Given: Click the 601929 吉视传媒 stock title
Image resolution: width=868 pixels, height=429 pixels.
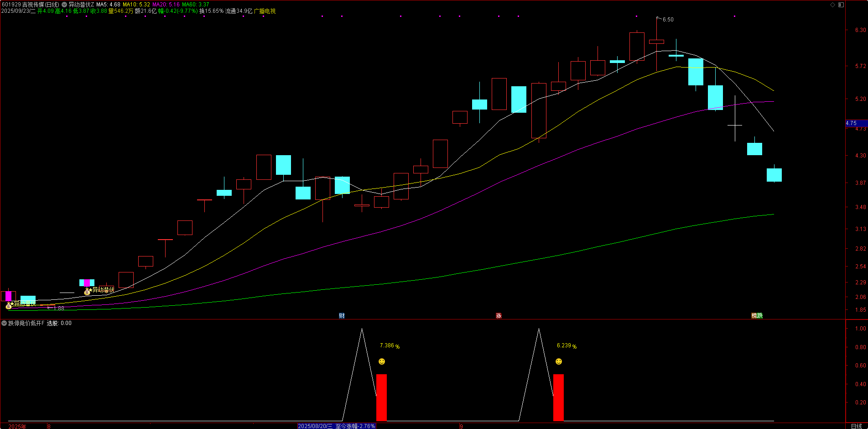Looking at the screenshot, I should (x=30, y=5).
